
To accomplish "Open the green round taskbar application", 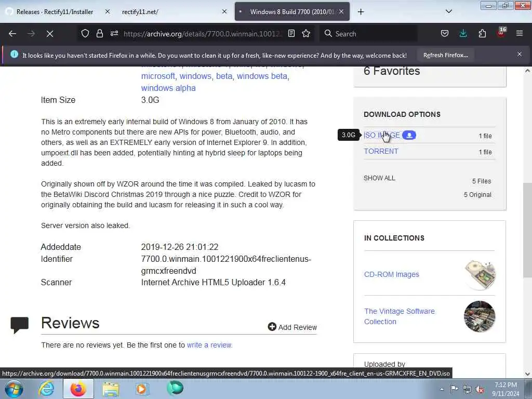I will [175, 388].
